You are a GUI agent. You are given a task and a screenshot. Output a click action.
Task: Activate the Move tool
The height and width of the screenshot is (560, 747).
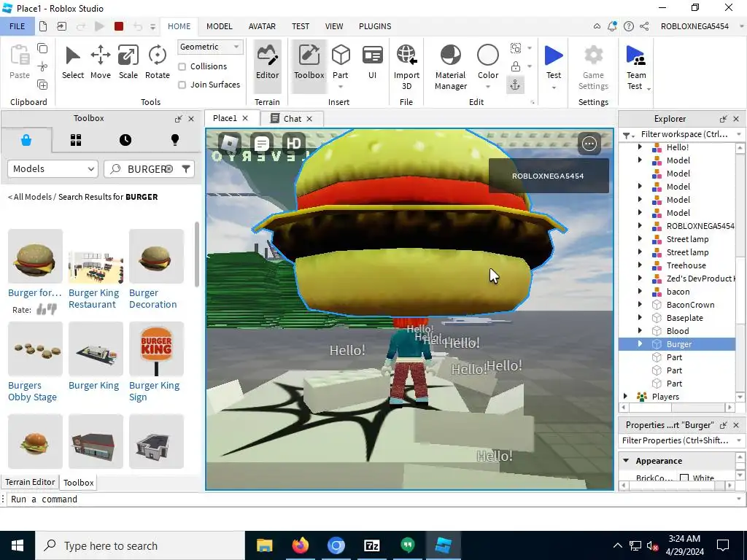(x=101, y=63)
